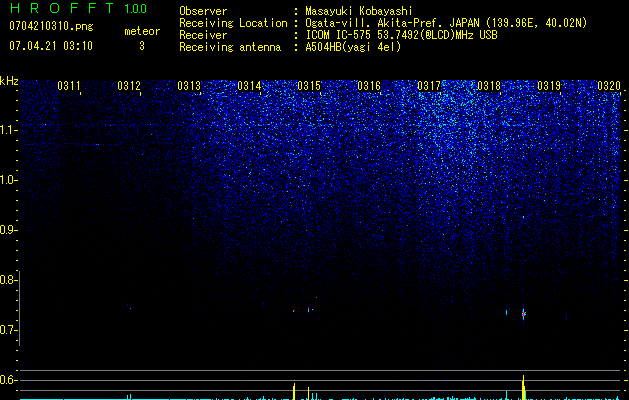Click the meteor count value 3
The height and width of the screenshot is (400, 629).
pyautogui.click(x=142, y=46)
